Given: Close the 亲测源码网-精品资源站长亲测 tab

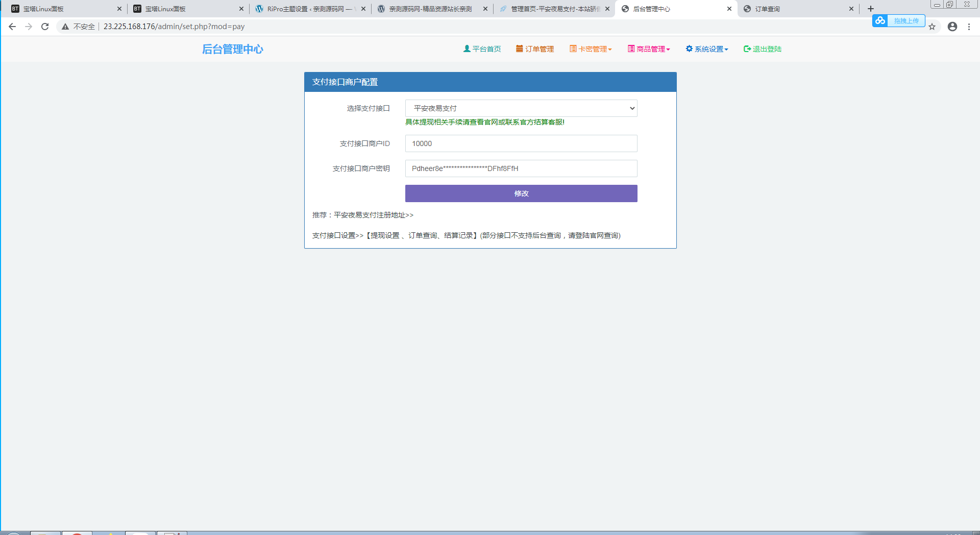Looking at the screenshot, I should (x=485, y=9).
